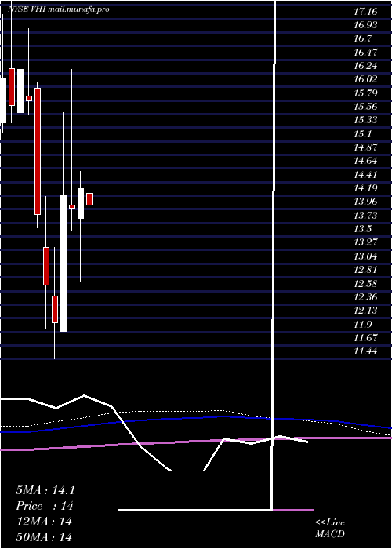The height and width of the screenshot is (549, 392).
Task: Select the small red candle near 15.79
Action: (29, 98)
